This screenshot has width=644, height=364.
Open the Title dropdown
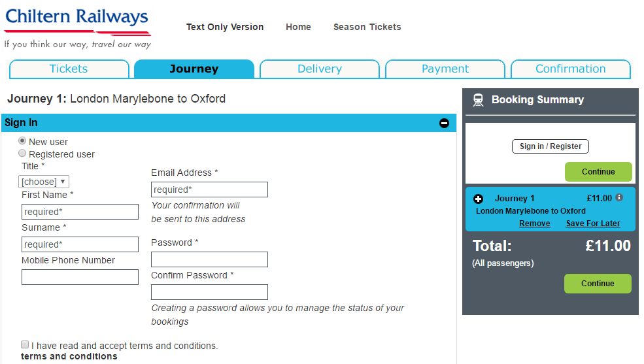point(44,182)
